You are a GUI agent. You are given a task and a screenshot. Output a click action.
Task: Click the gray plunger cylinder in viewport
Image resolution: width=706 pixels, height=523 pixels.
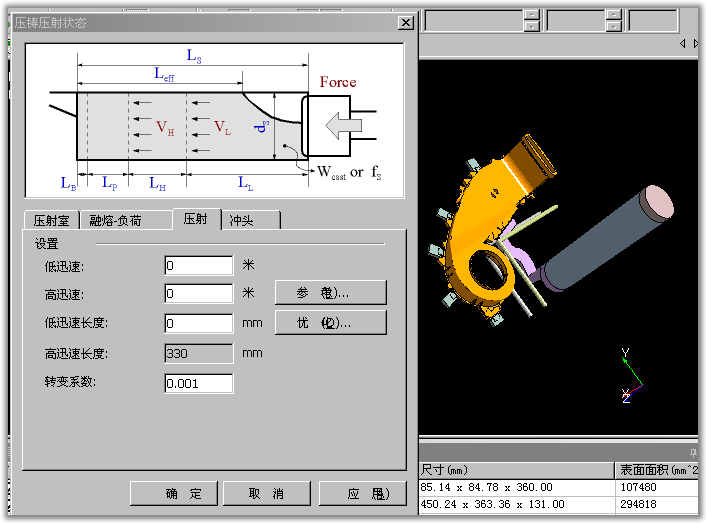pos(608,239)
